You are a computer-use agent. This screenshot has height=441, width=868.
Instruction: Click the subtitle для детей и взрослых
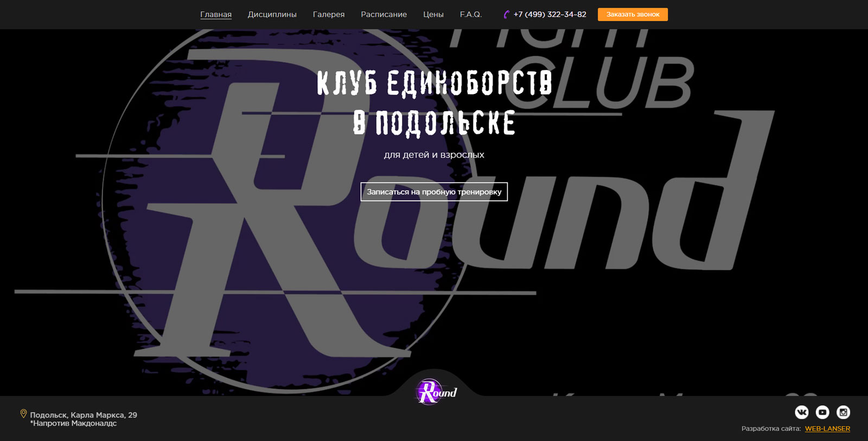point(434,155)
